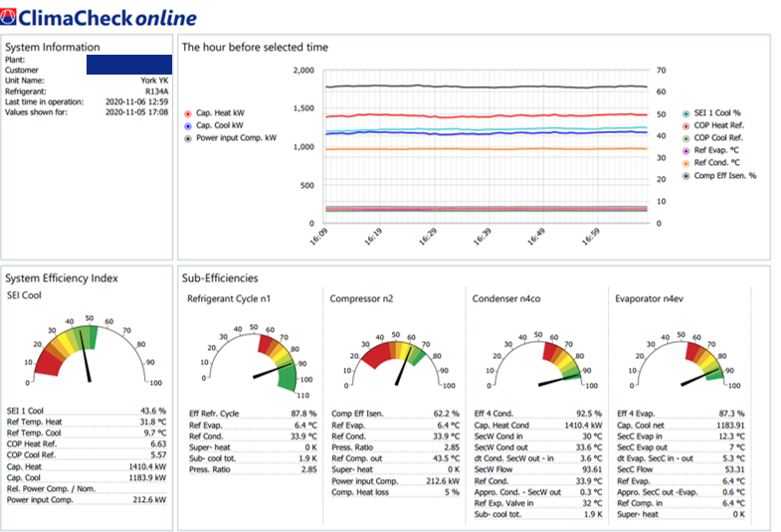Click the red Cap. Heat chart line

pos(487,115)
